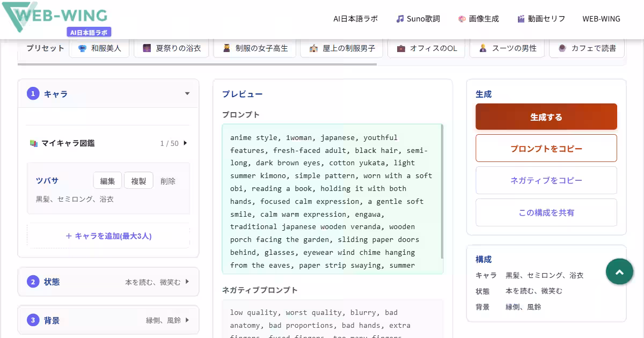
Task: Click キャラを追加(最大3人) button
Action: (108, 236)
